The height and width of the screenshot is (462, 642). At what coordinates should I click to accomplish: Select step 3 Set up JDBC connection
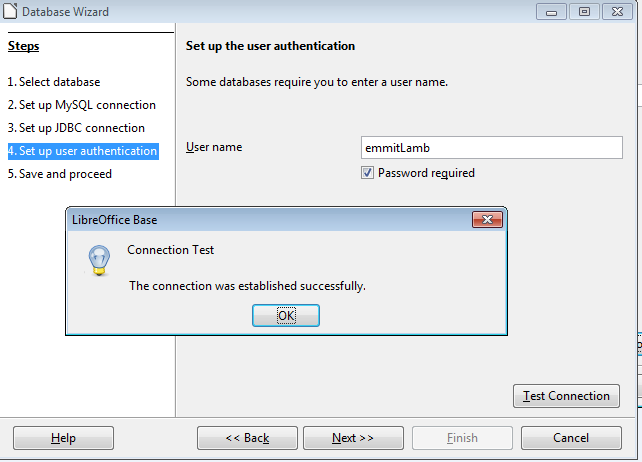tap(76, 128)
